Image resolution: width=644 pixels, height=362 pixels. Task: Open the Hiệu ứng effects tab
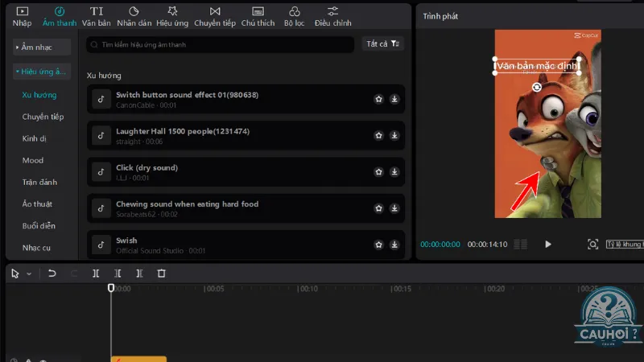pos(172,17)
